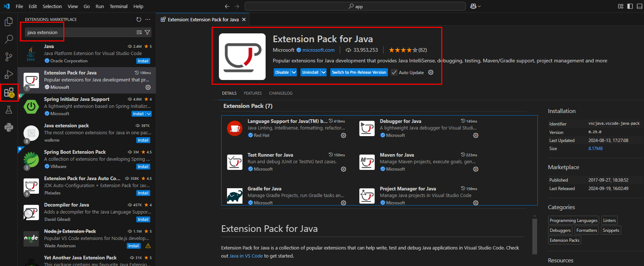
Task: Select the Snippets category tag
Action: pos(611,230)
